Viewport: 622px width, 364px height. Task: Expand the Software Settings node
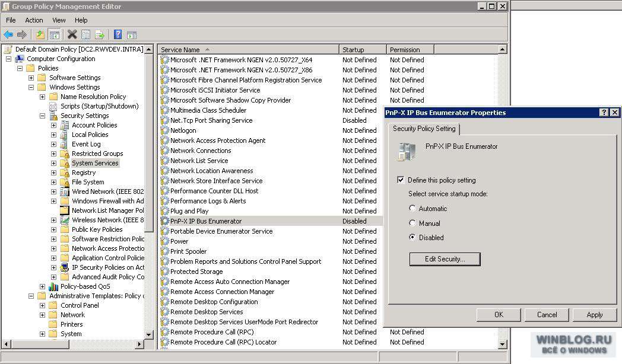31,78
